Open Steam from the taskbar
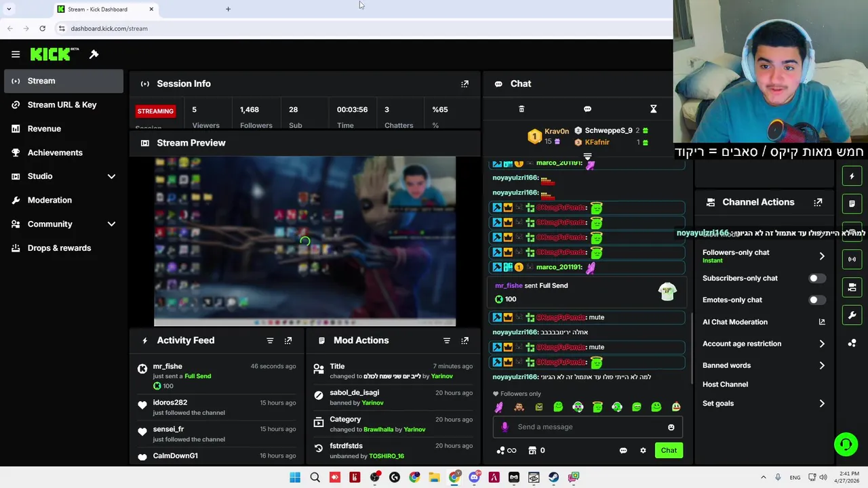 pos(553,477)
